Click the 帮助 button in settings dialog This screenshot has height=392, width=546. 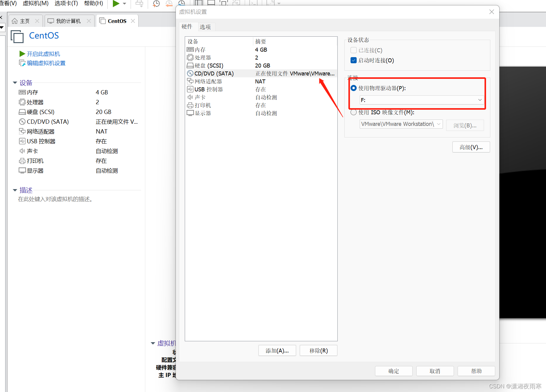(x=476, y=371)
